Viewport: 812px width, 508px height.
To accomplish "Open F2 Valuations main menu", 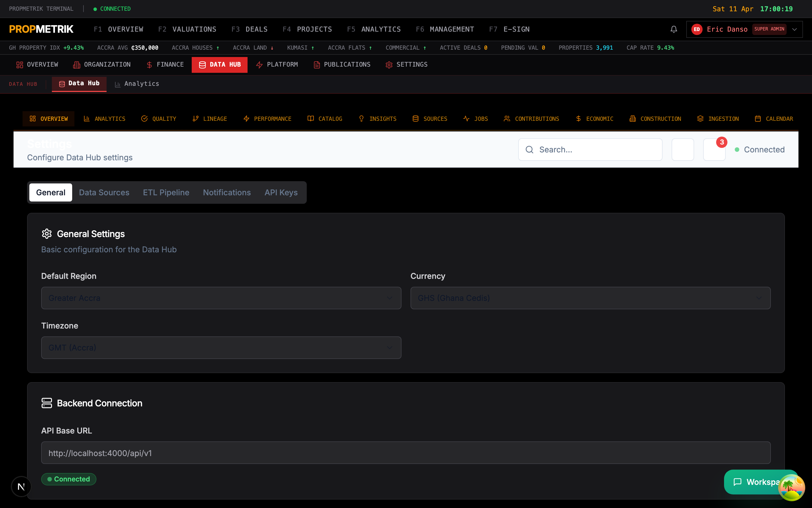I will point(187,29).
